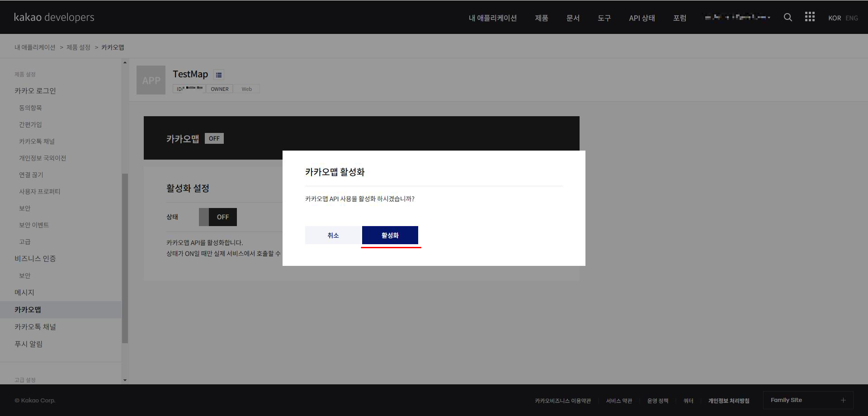The image size is (868, 416).
Task: Click the sidebar scrollbar thumb
Action: [125, 258]
